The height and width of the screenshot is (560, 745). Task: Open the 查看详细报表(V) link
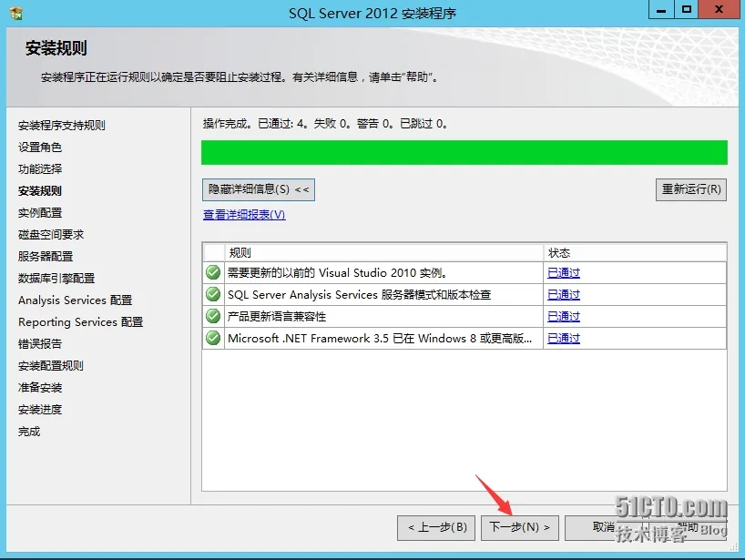click(244, 215)
